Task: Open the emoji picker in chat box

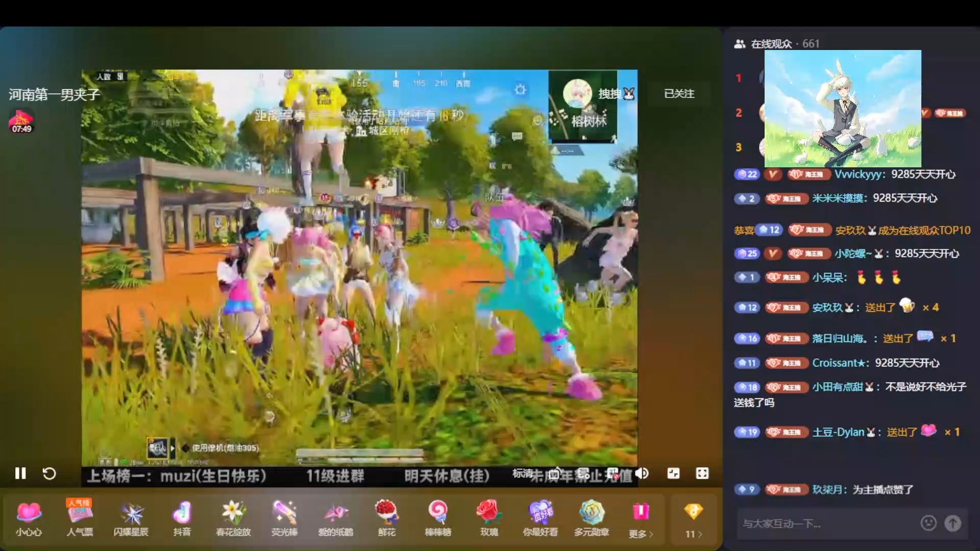Action: pos(928,523)
